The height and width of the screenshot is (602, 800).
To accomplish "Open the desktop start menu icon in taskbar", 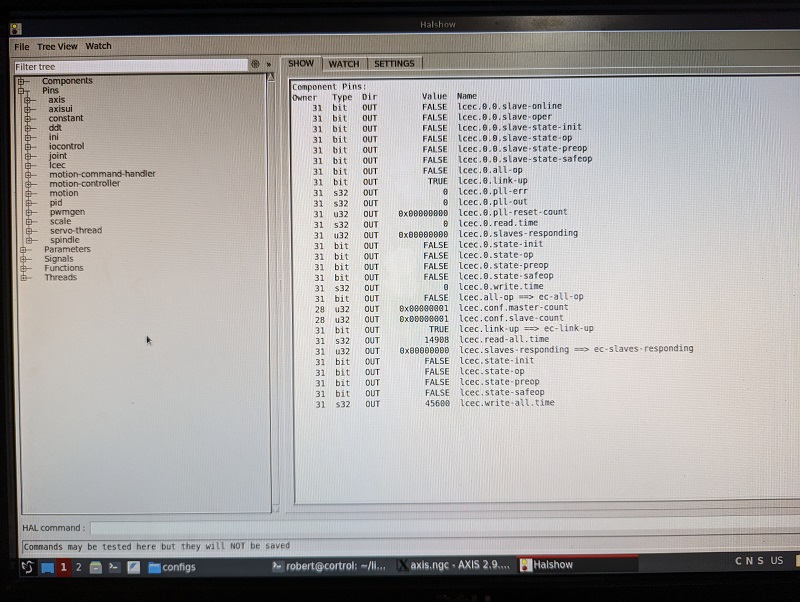I will [x=28, y=567].
